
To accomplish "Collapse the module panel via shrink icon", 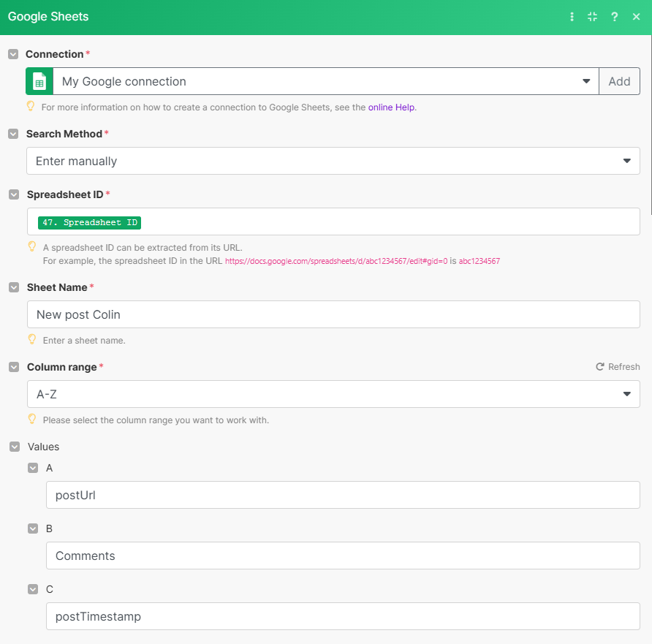I will [593, 17].
